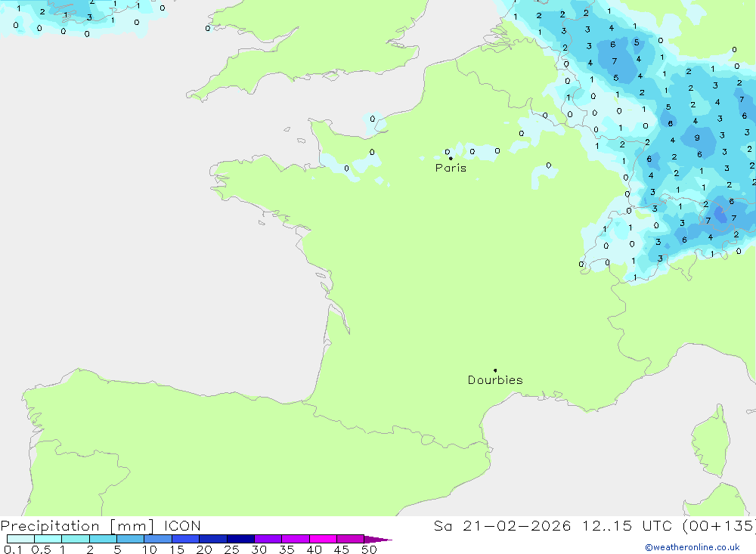This screenshot has height=554, width=756.
Task: Click the Dourbies city label
Action: click(495, 380)
